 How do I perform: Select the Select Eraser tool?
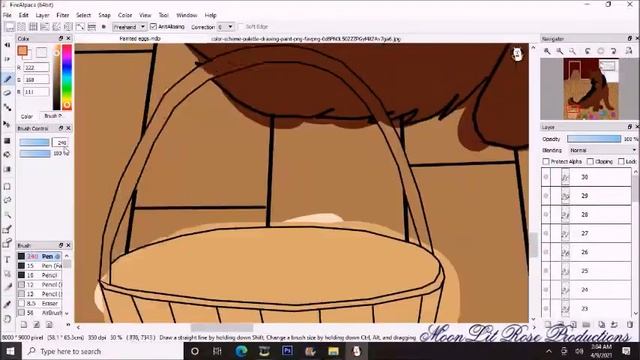(x=7, y=244)
